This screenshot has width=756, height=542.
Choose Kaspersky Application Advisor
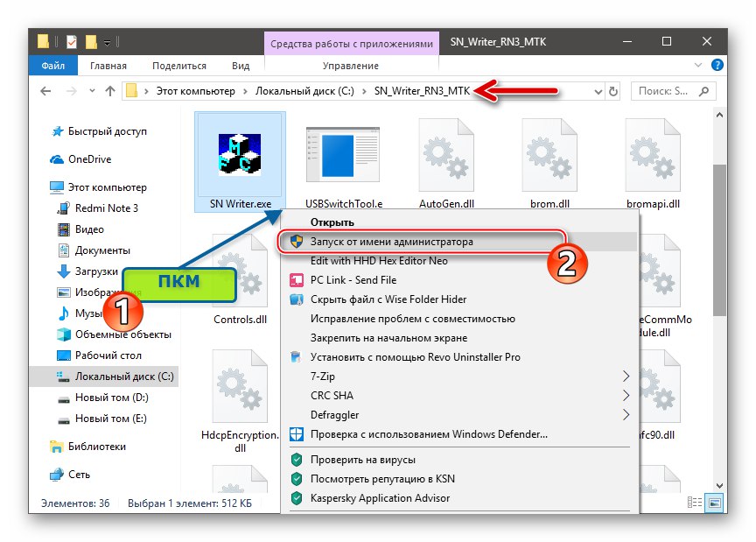coord(459,498)
